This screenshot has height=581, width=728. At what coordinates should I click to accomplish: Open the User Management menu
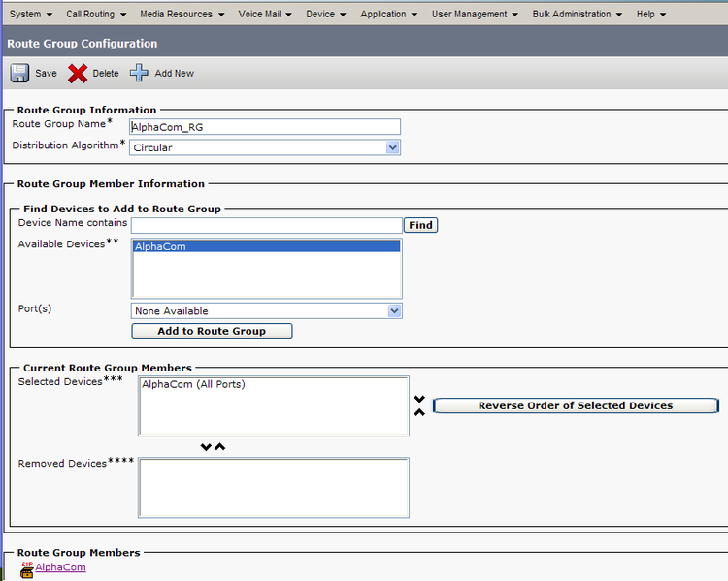(475, 15)
